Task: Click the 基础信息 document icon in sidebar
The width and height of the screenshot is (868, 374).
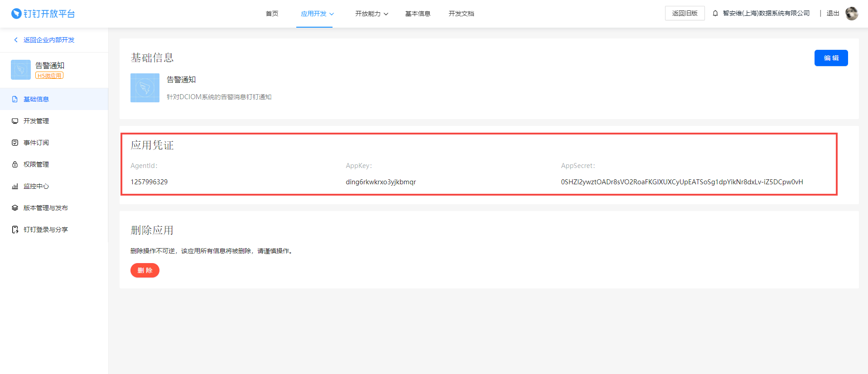Action: click(15, 99)
